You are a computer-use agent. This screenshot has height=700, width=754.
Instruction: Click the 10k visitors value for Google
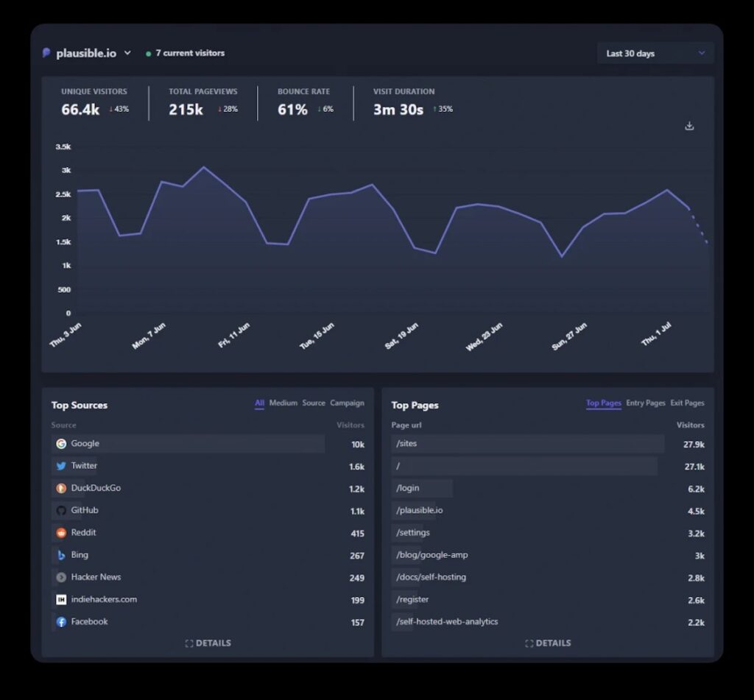[358, 445]
